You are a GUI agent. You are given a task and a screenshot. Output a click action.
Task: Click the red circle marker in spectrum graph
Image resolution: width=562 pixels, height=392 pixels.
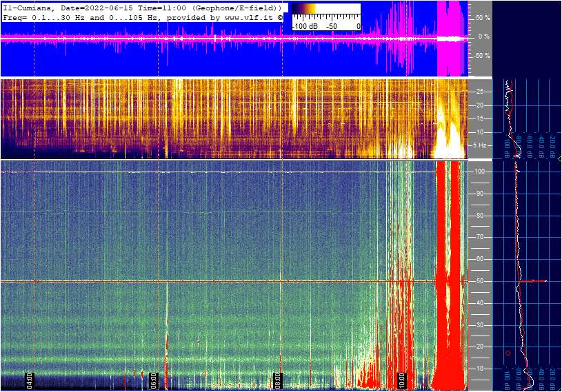[508, 353]
